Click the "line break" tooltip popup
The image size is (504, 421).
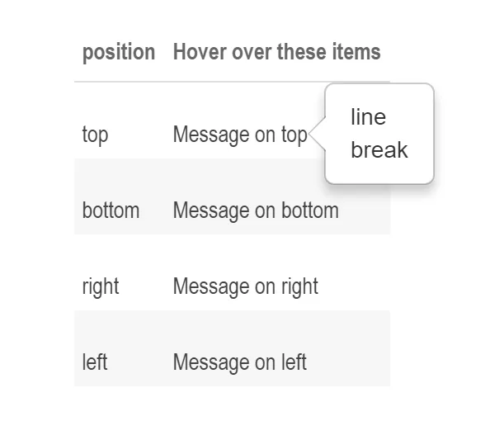pos(379,133)
